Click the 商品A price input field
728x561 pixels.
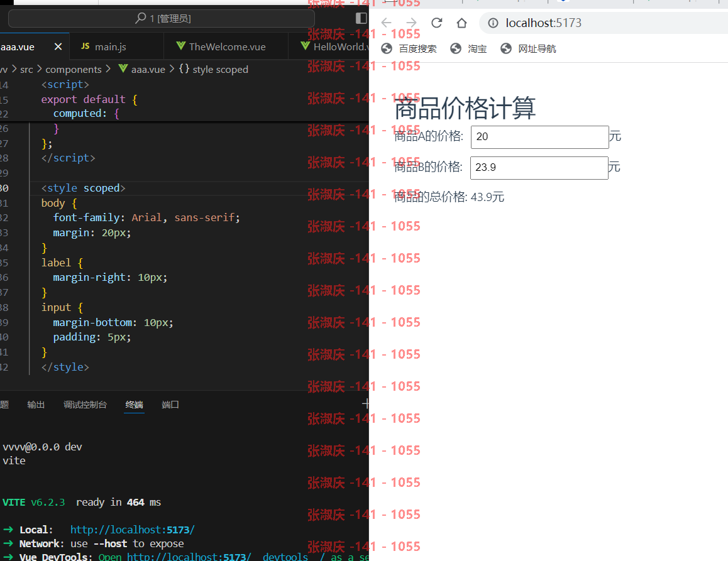click(x=539, y=137)
